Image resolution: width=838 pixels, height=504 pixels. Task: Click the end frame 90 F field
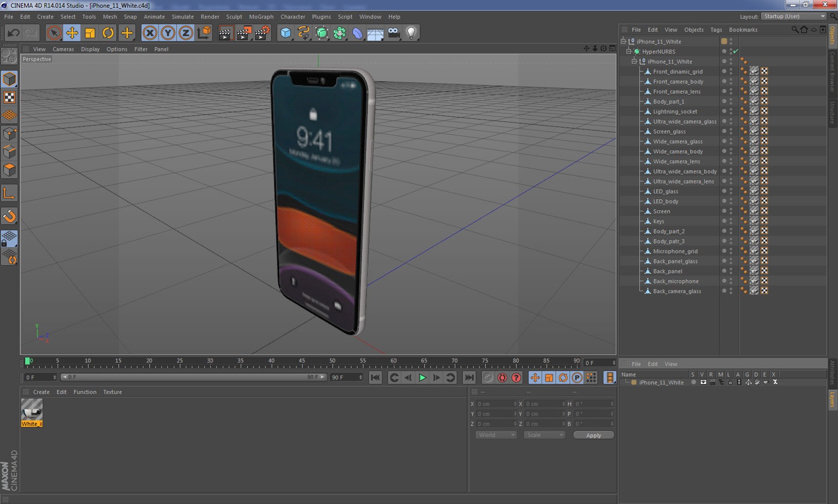[346, 377]
